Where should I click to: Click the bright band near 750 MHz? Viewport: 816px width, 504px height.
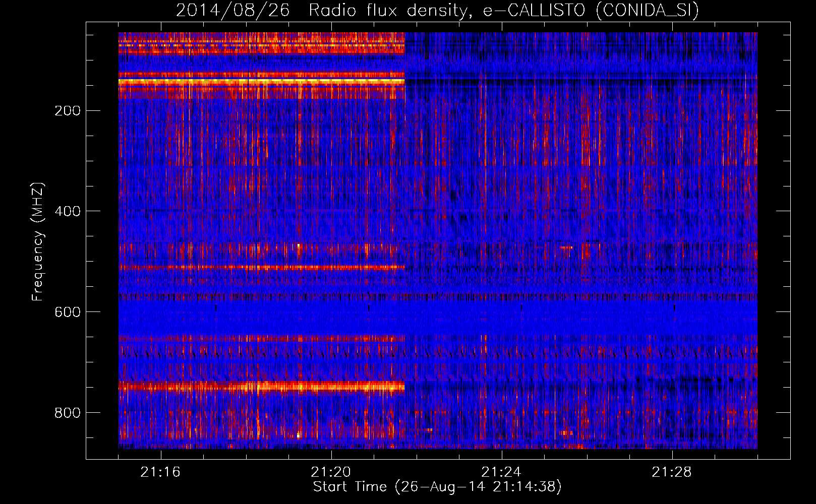pos(261,387)
